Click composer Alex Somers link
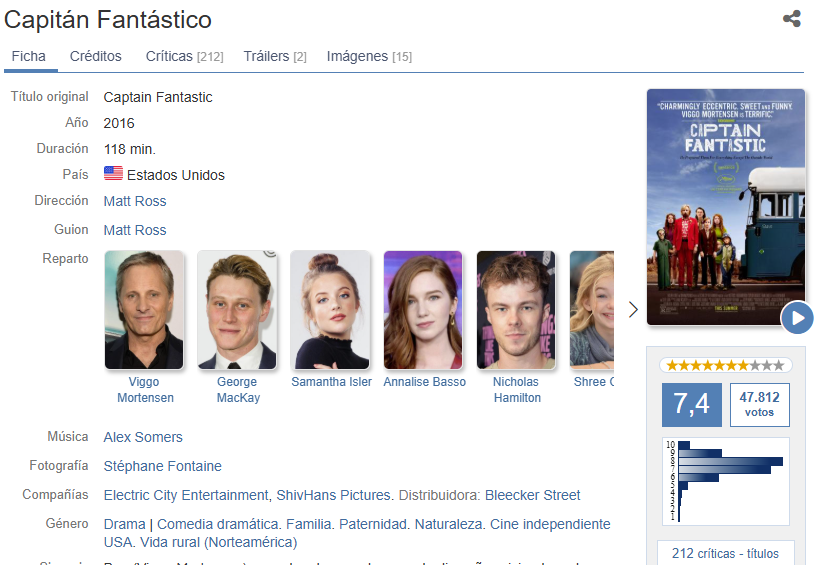 click(143, 437)
